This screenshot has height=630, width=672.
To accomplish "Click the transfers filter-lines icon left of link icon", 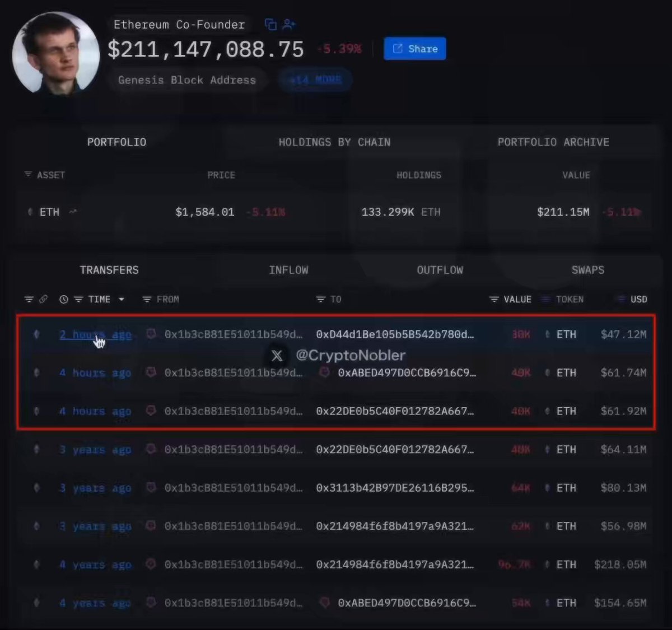I will (x=29, y=300).
